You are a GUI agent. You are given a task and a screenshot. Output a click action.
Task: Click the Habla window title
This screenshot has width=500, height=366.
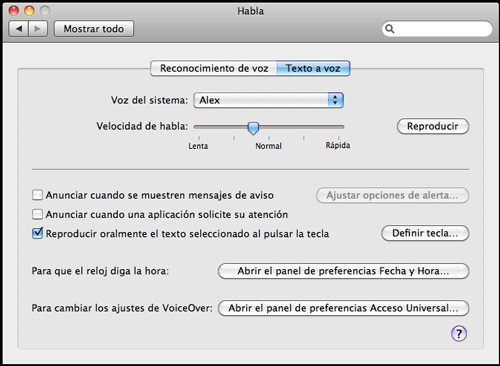click(250, 11)
